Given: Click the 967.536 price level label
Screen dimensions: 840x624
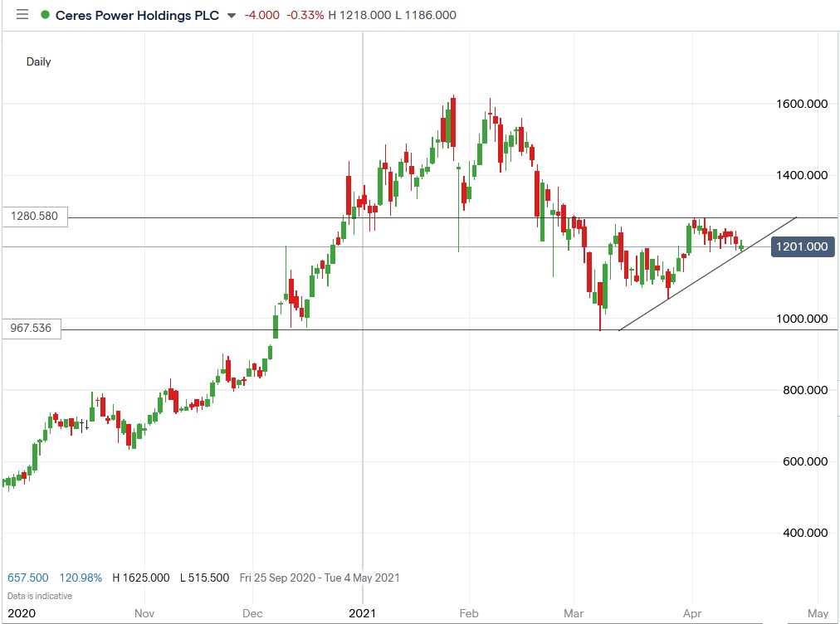Looking at the screenshot, I should (x=31, y=329).
